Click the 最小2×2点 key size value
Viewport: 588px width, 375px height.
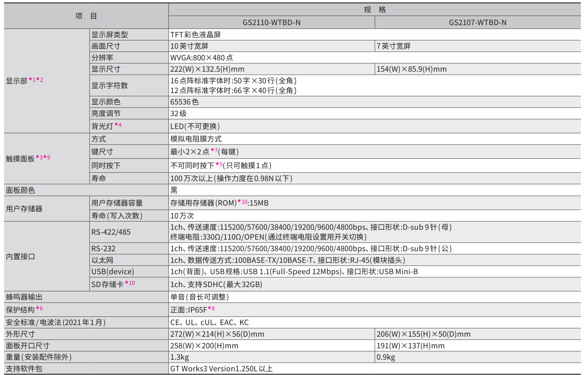pyautogui.click(x=204, y=152)
